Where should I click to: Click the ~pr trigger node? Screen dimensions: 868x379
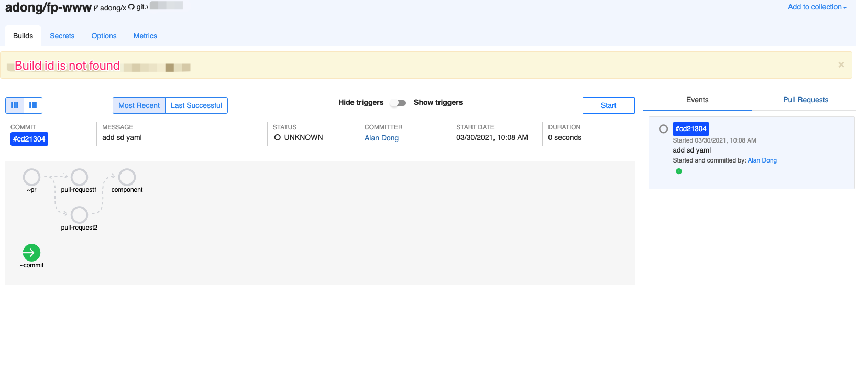[x=31, y=177]
